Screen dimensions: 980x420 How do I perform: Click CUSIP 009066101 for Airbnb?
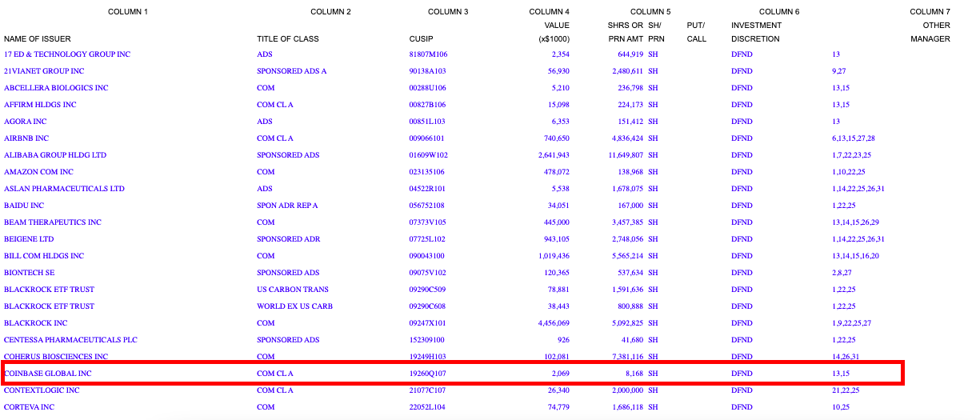[x=427, y=138]
